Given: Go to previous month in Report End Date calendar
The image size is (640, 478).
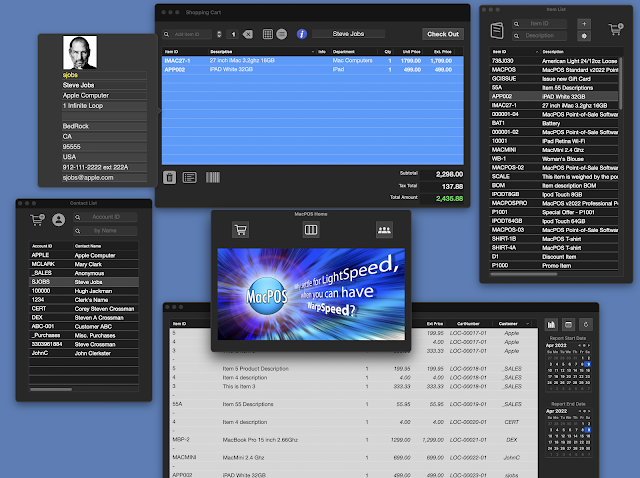Looking at the screenshot, I should pos(580,411).
